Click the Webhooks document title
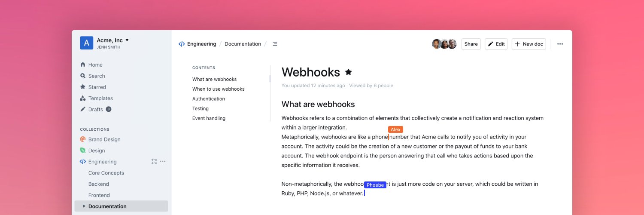 (x=311, y=72)
